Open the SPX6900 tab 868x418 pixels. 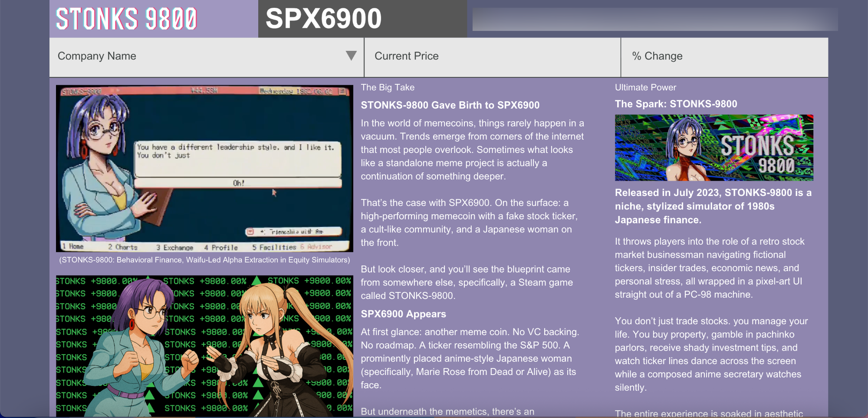pyautogui.click(x=362, y=19)
